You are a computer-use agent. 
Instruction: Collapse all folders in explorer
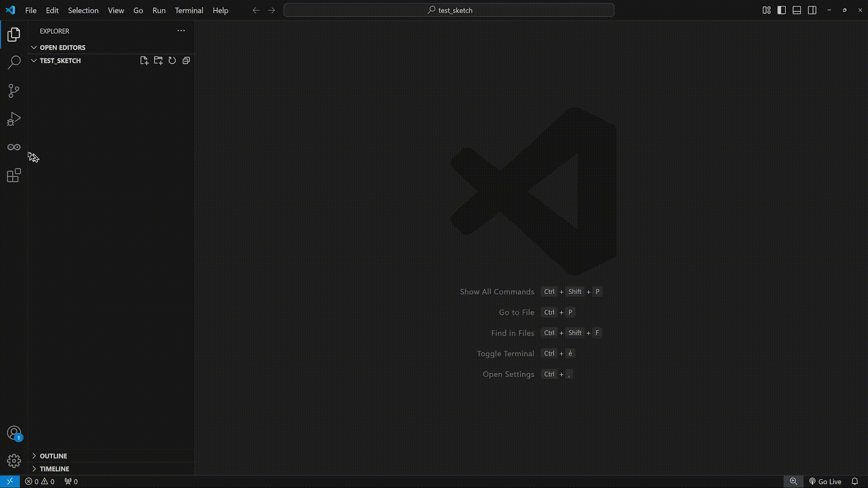tap(186, 61)
